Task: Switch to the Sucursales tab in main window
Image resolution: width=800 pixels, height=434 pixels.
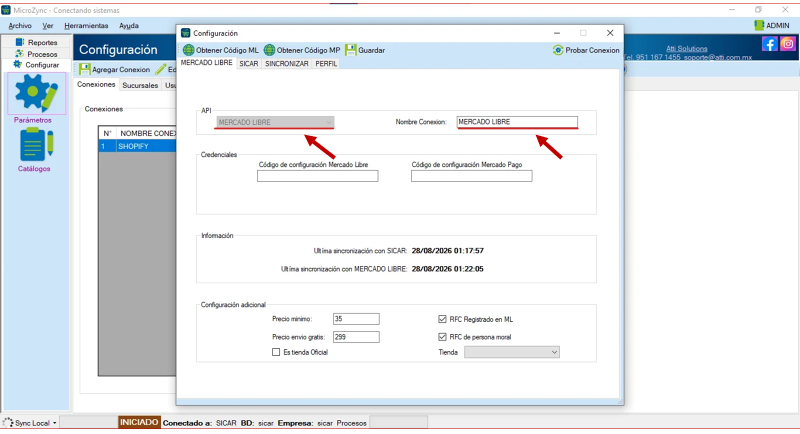Action: (x=140, y=85)
